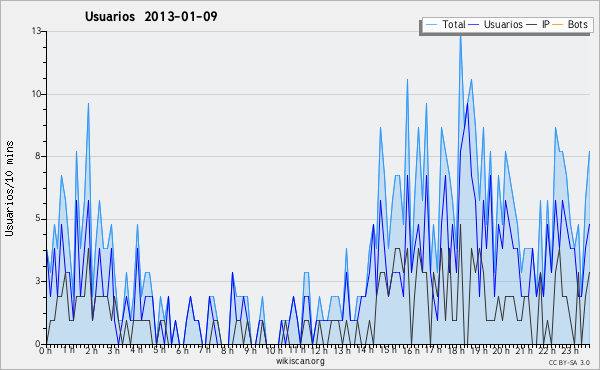Click the '11 h' x-axis label
600x370 pixels.
click(x=297, y=350)
